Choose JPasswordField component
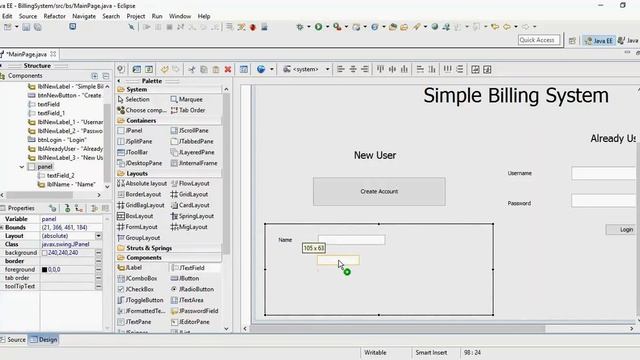Screen dimensions: 640x360 (194, 311)
